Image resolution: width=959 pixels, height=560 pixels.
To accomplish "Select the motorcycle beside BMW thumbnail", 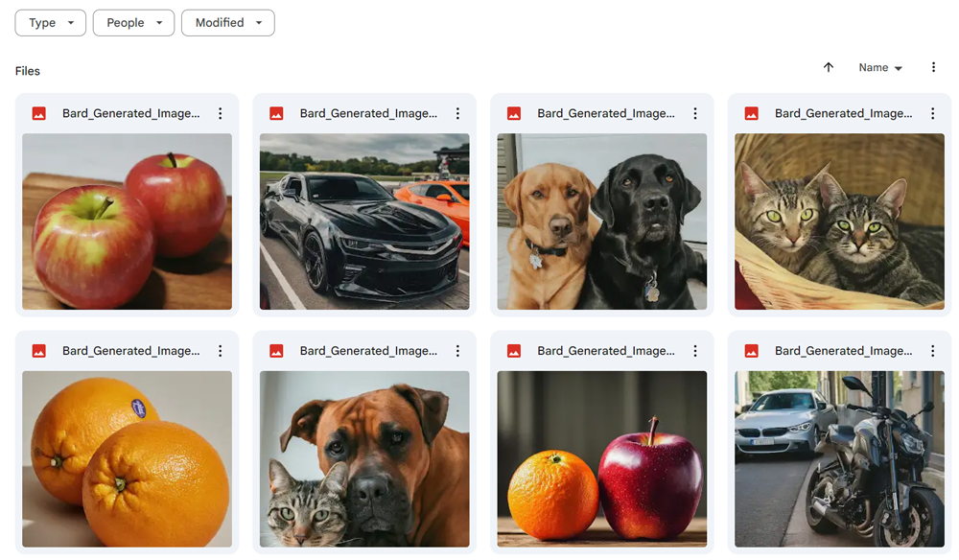I will click(839, 458).
